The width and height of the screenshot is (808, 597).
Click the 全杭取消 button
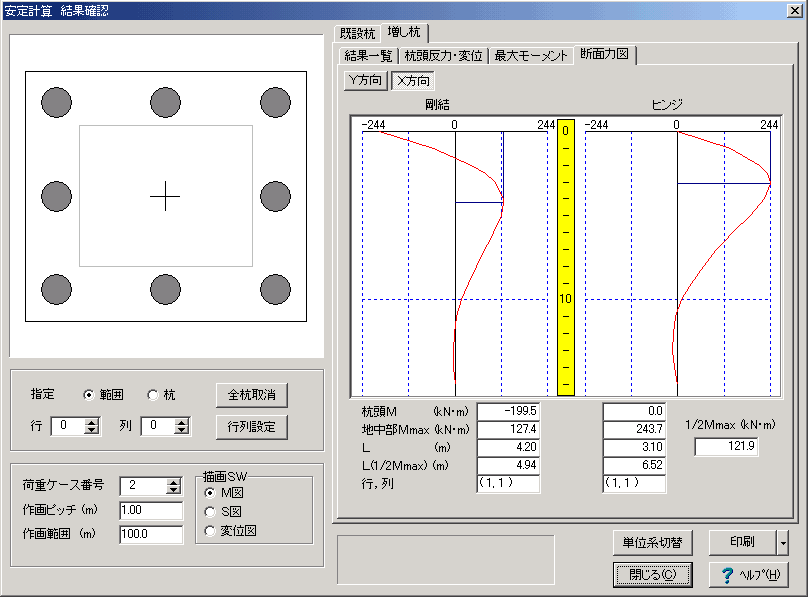tap(251, 395)
